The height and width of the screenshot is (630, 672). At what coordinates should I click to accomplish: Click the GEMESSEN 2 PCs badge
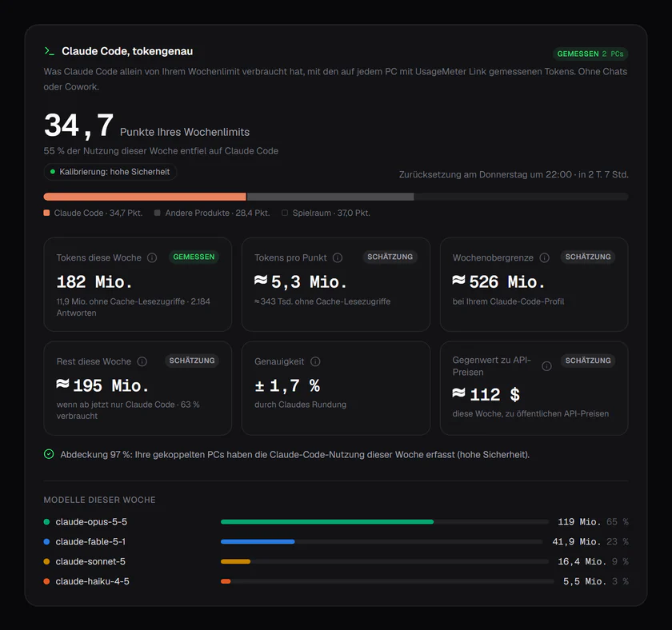coord(590,54)
